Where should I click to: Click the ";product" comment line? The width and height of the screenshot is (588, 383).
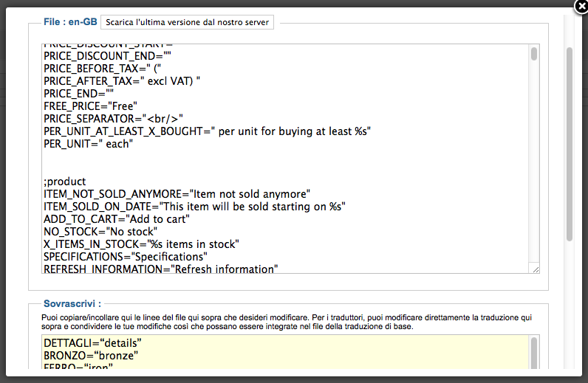65,181
